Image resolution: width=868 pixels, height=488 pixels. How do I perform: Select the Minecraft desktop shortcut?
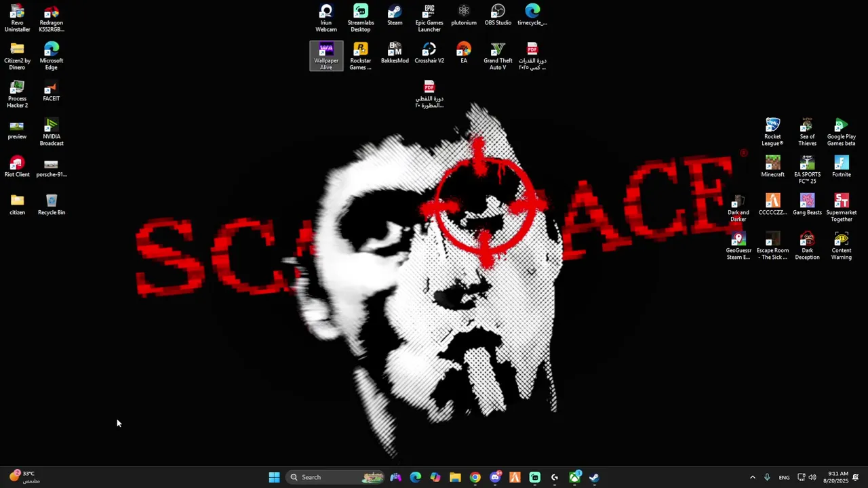point(772,167)
